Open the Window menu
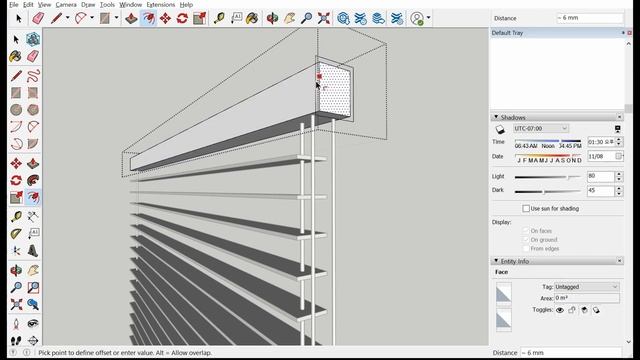This screenshot has width=640, height=360. pyautogui.click(x=131, y=4)
